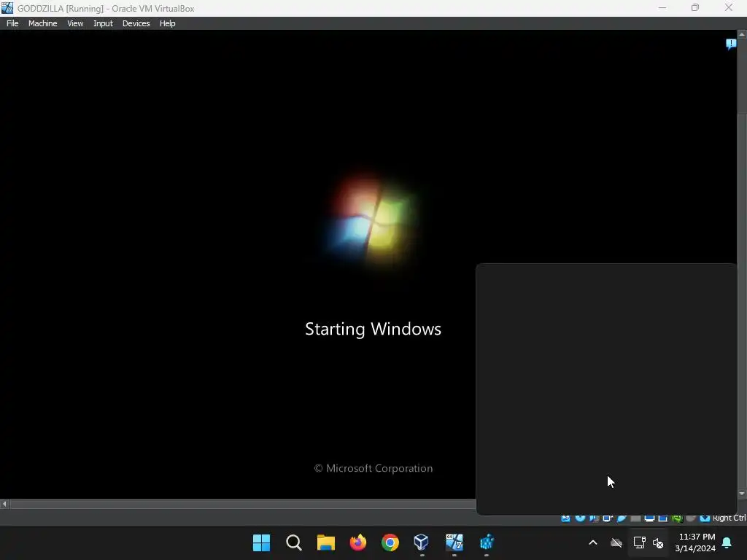Click the horizontal scrollbar left arrow
747x560 pixels.
click(4, 503)
